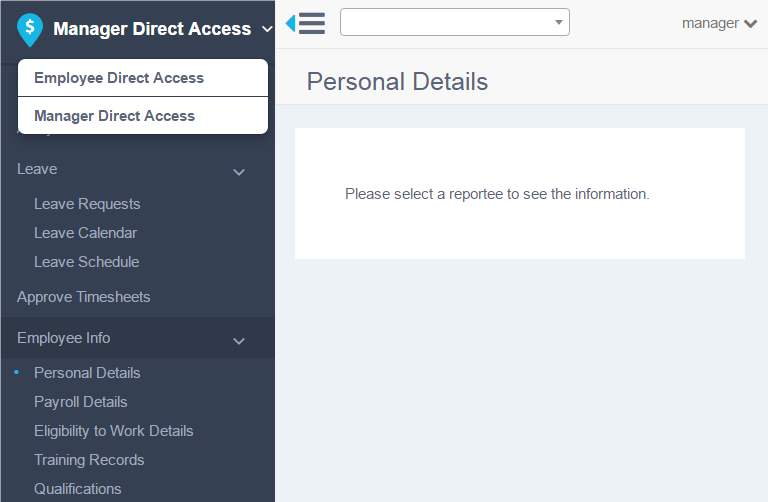768x502 pixels.
Task: Open the reportee selection combo box
Action: click(455, 22)
